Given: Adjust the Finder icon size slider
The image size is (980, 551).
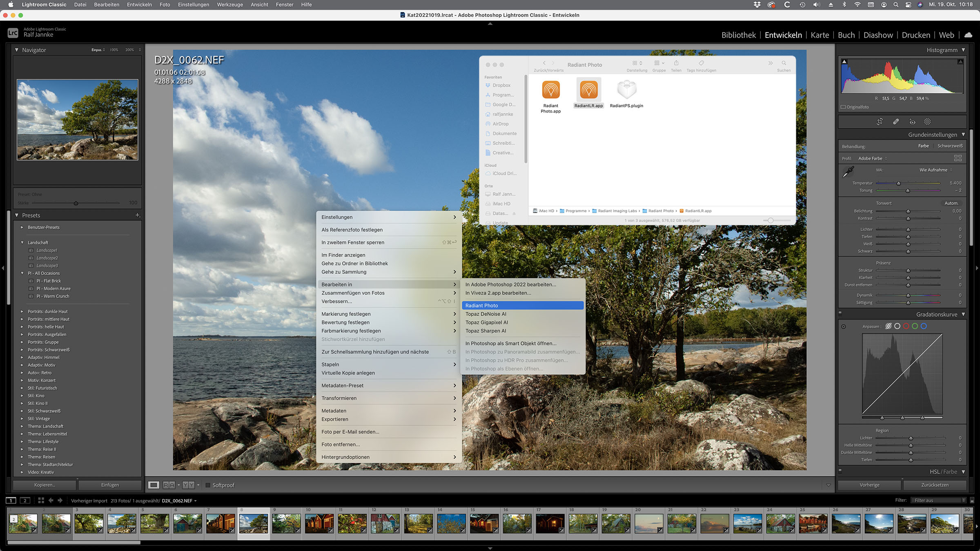Looking at the screenshot, I should (x=770, y=220).
